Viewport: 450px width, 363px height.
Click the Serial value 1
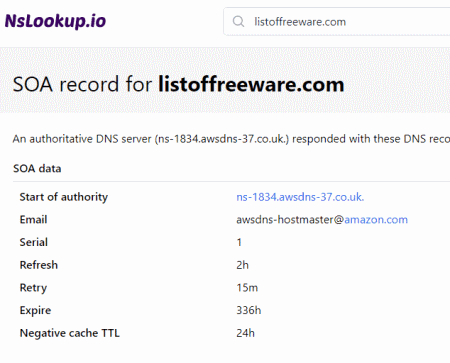(x=239, y=242)
